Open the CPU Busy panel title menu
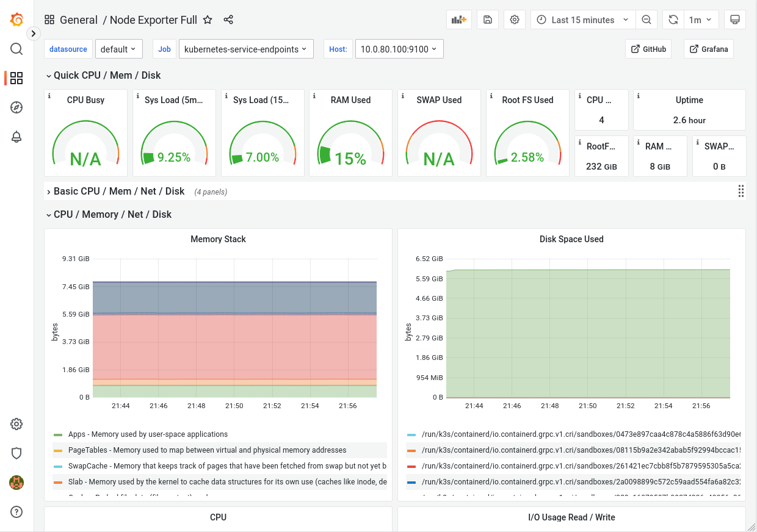The height and width of the screenshot is (532, 757). tap(85, 100)
